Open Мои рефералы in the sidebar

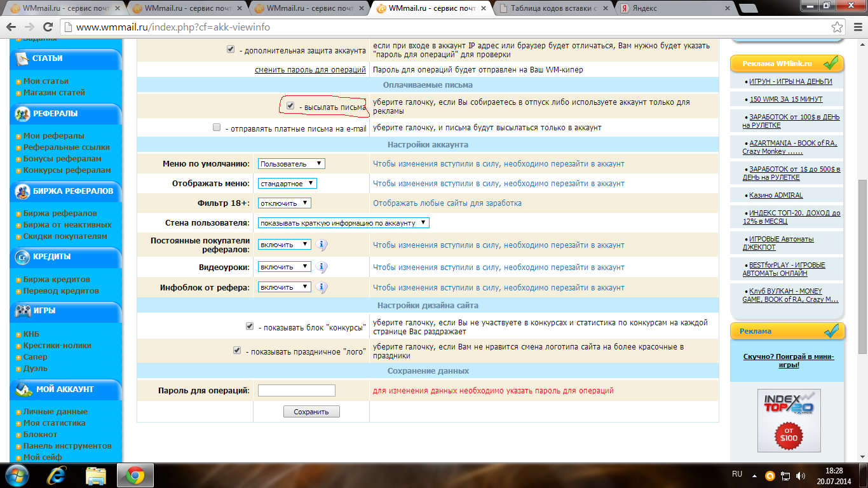click(53, 136)
